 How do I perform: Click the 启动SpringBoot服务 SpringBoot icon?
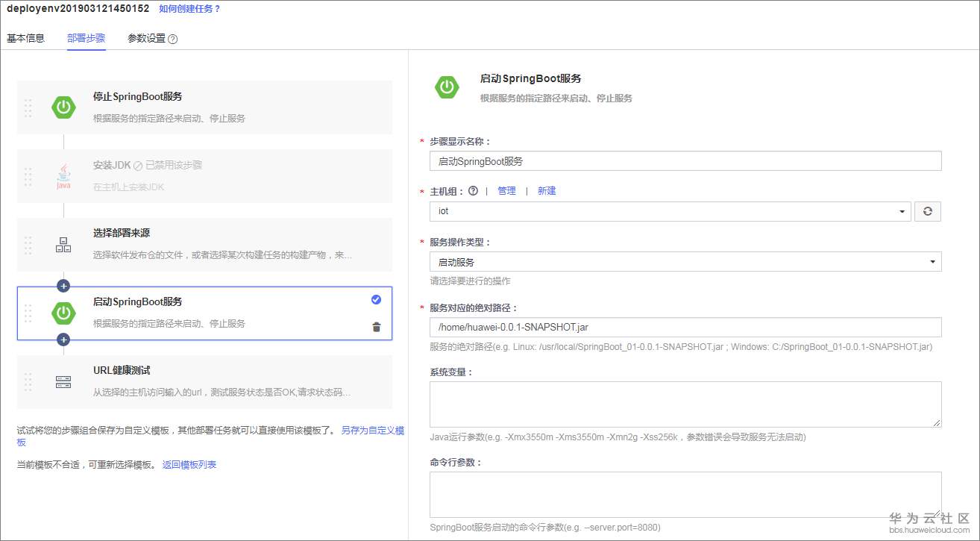coord(63,314)
